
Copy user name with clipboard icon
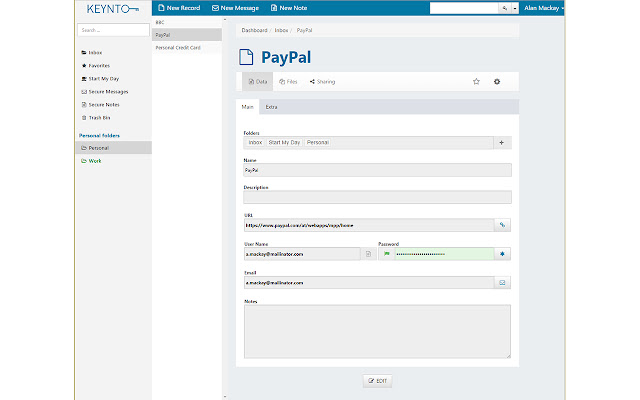click(x=368, y=254)
